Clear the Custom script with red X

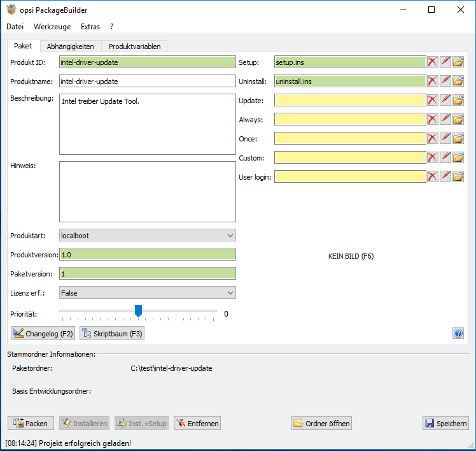(x=433, y=158)
